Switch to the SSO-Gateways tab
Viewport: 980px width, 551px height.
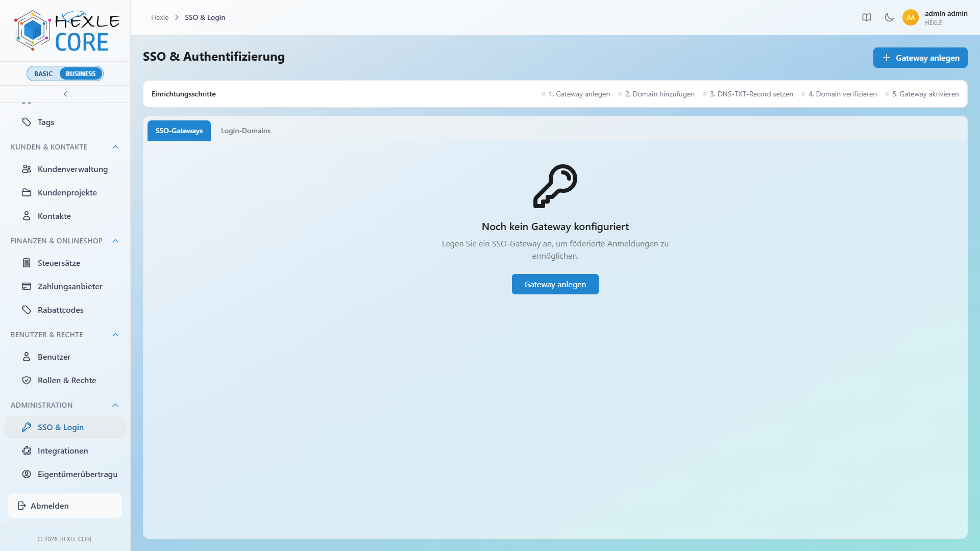pyautogui.click(x=179, y=131)
